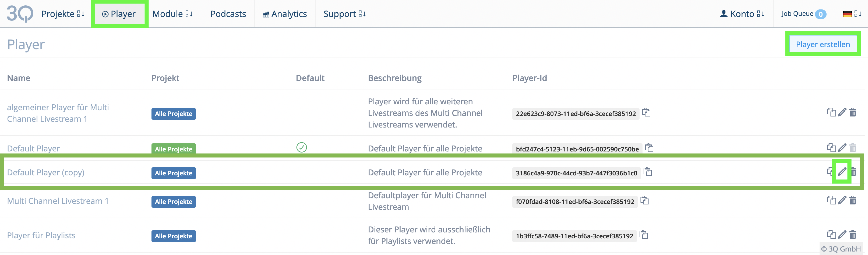Delete the Multi Channel Livestream 1 player

[x=852, y=200]
